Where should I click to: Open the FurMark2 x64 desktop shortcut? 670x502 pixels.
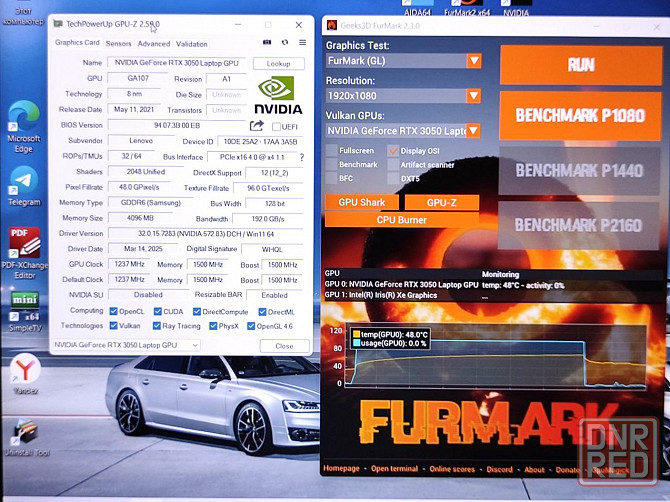coord(467,9)
